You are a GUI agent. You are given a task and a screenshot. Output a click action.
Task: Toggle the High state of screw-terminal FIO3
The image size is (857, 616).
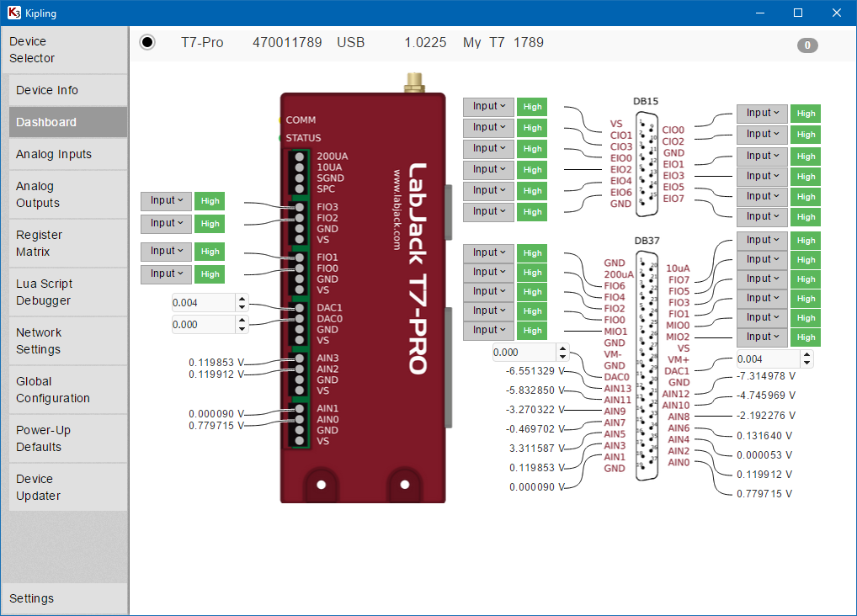click(210, 201)
